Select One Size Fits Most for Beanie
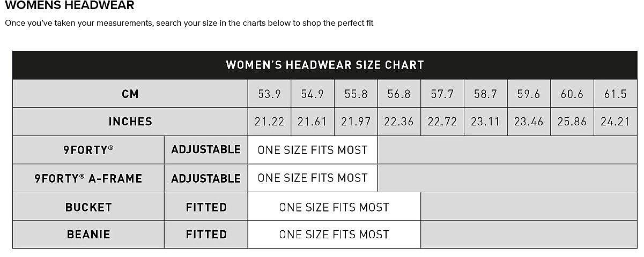Screen dimensions: 644x257 click(x=334, y=235)
